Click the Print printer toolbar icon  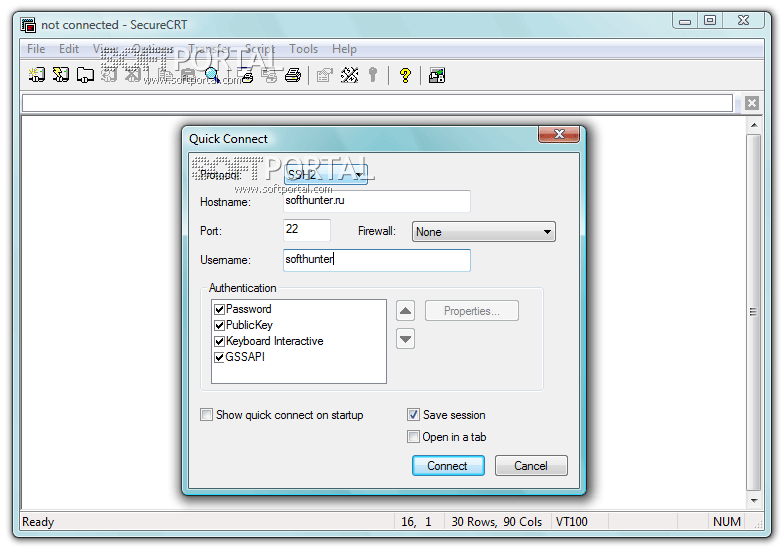tap(293, 75)
